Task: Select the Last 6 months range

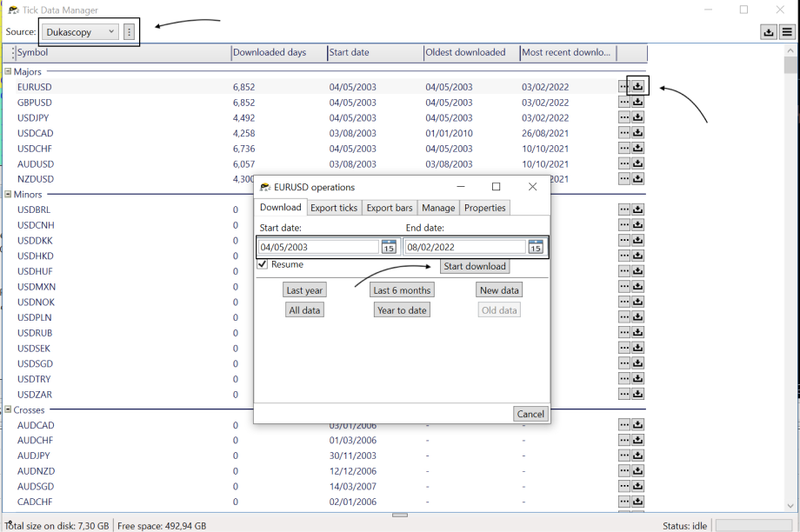Action: (401, 289)
